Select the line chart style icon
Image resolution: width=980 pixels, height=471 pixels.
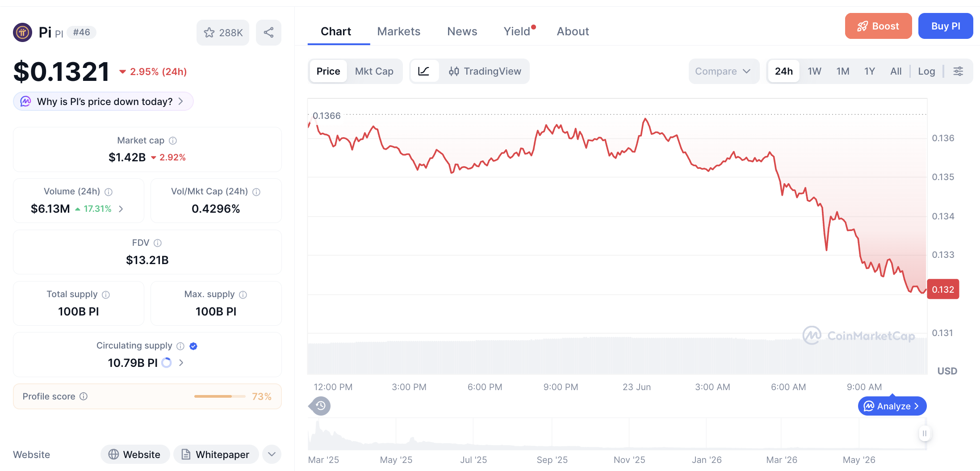pyautogui.click(x=424, y=71)
